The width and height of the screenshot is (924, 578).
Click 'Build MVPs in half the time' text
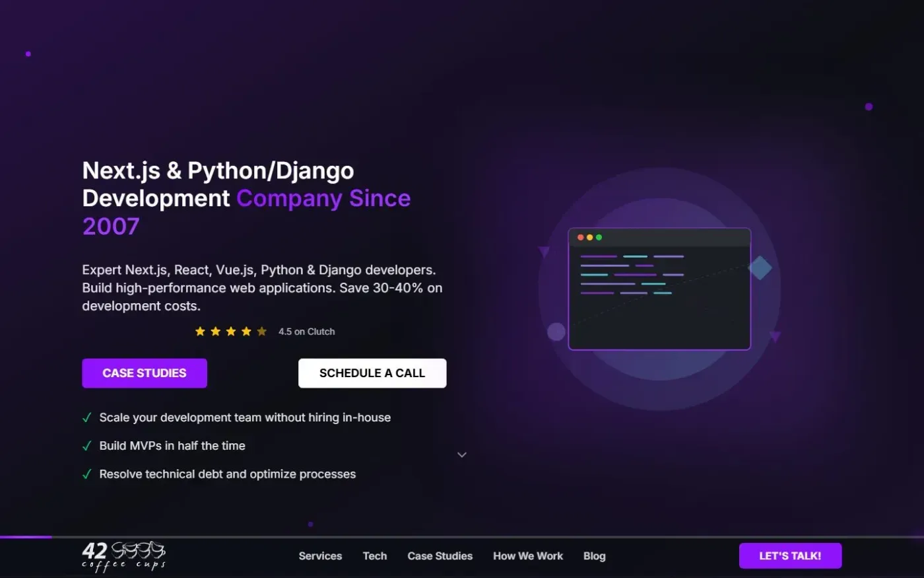coord(172,446)
